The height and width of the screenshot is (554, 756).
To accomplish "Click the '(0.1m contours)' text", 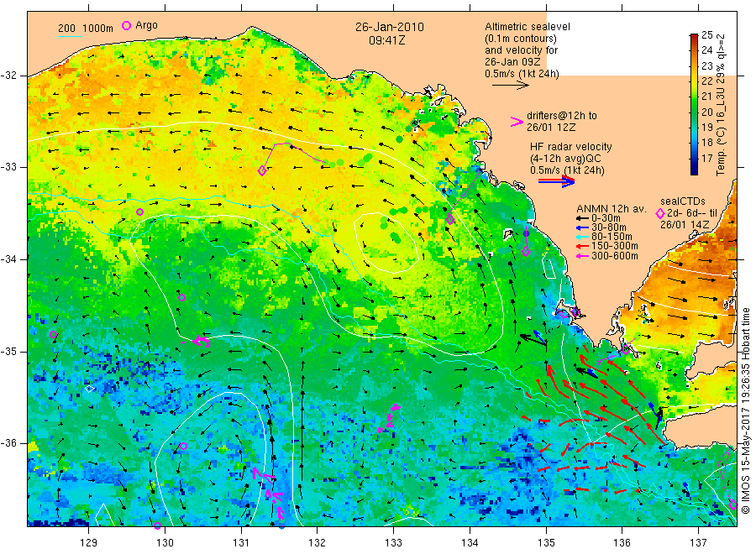I will 521,39.
